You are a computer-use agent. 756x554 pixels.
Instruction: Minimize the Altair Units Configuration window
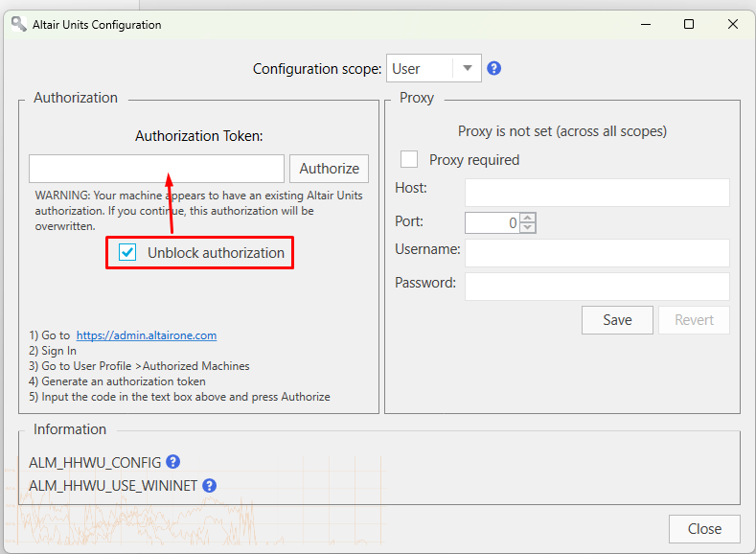point(646,24)
